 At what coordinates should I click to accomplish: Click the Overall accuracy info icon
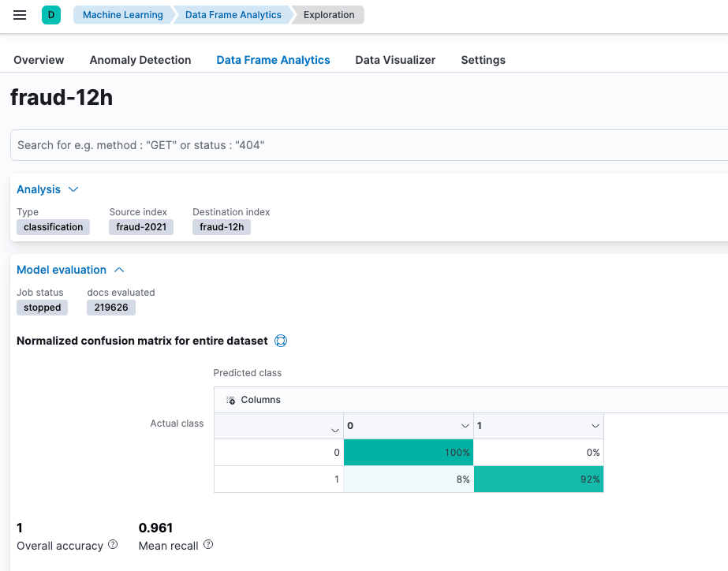pyautogui.click(x=113, y=545)
